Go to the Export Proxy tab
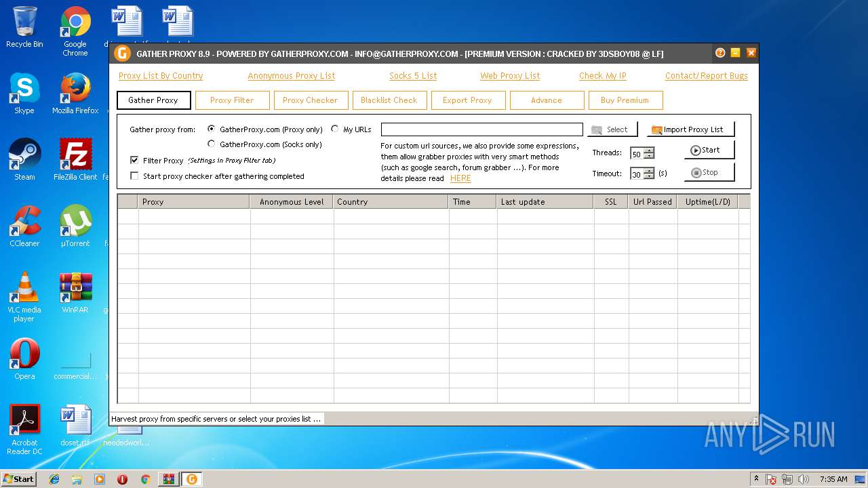868x488 pixels. coord(468,100)
